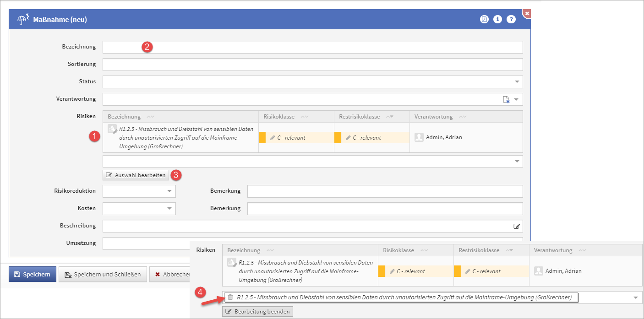Screen dimensions: 644x319
Task: Delete selected R1.2.5 risk via trash icon
Action: pyautogui.click(x=230, y=297)
